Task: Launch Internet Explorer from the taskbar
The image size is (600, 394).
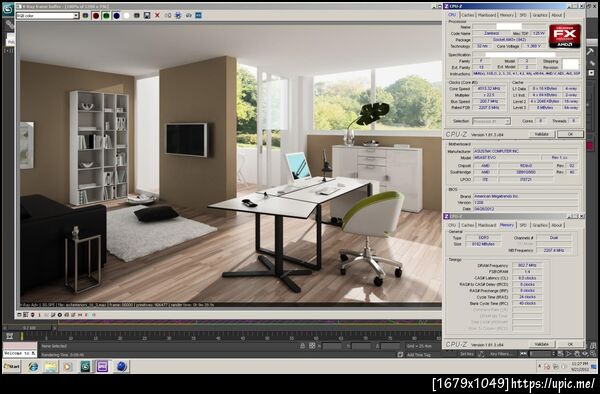Action: click(33, 366)
